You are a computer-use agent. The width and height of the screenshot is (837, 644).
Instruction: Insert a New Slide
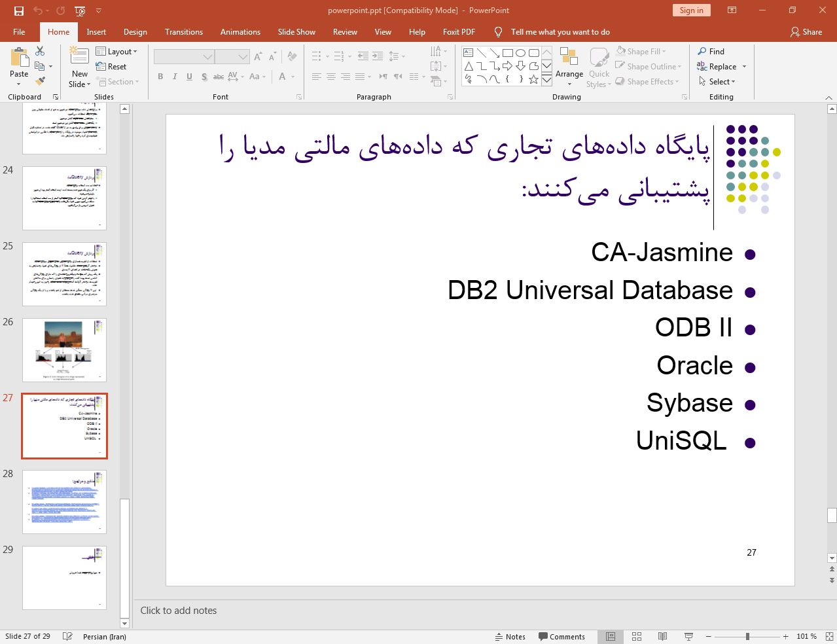click(79, 67)
